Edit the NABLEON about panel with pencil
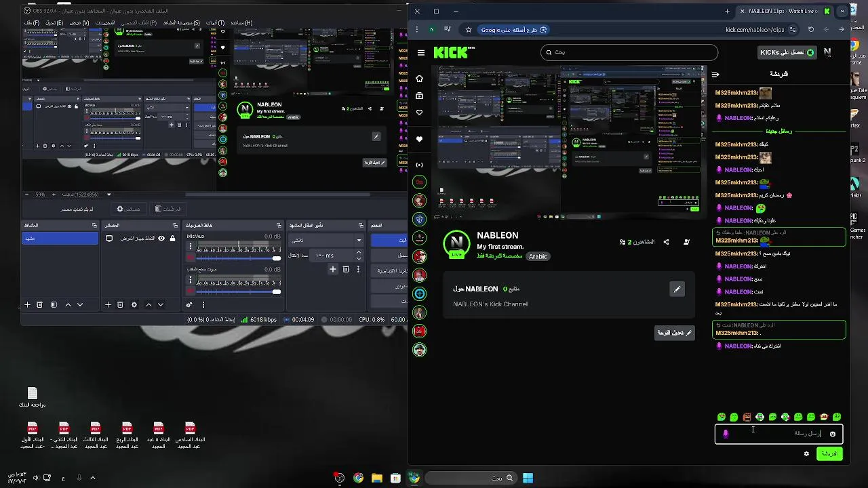 (677, 289)
